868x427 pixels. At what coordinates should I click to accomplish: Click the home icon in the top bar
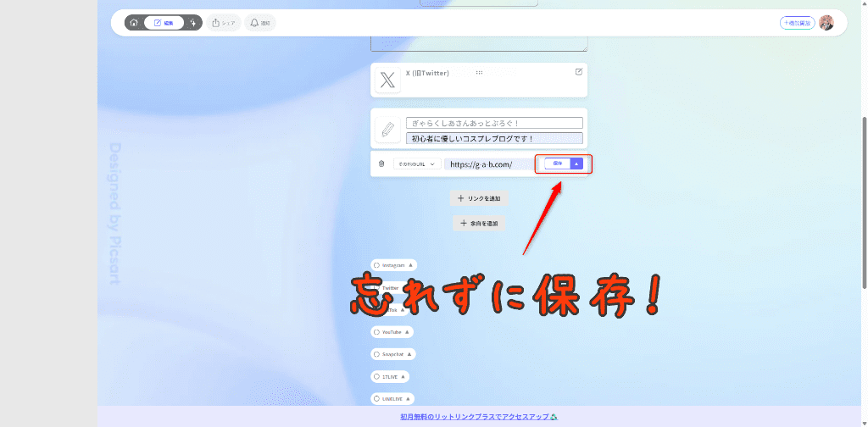point(134,23)
